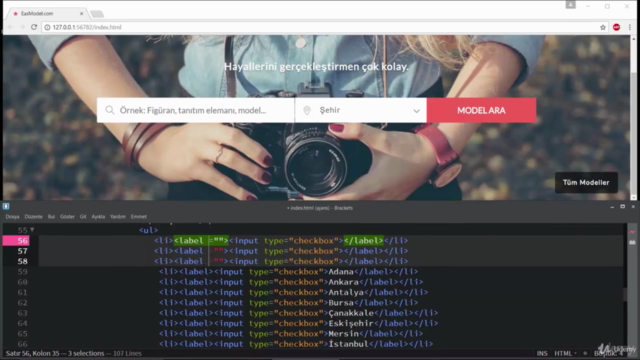Click the browser forward arrow
Viewport: 640px width, 360px height.
click(x=22, y=27)
